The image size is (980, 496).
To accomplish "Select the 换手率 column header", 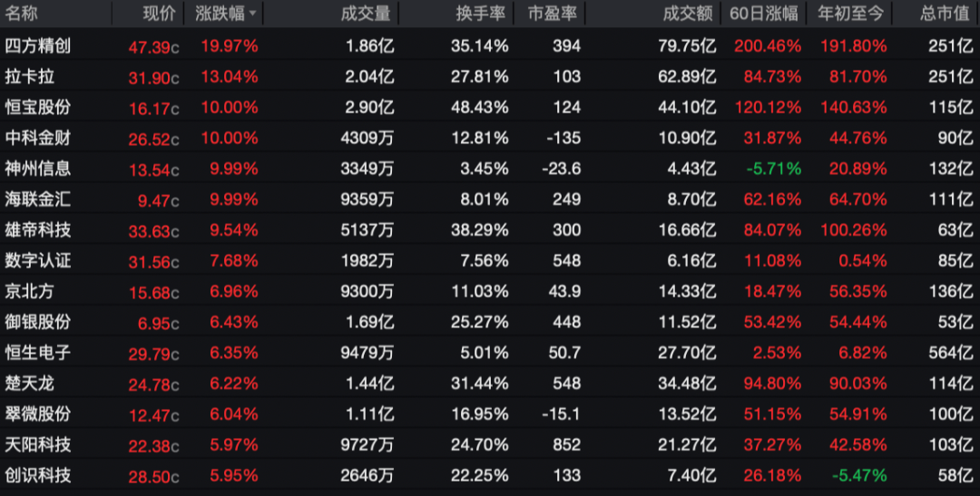I will coord(480,14).
